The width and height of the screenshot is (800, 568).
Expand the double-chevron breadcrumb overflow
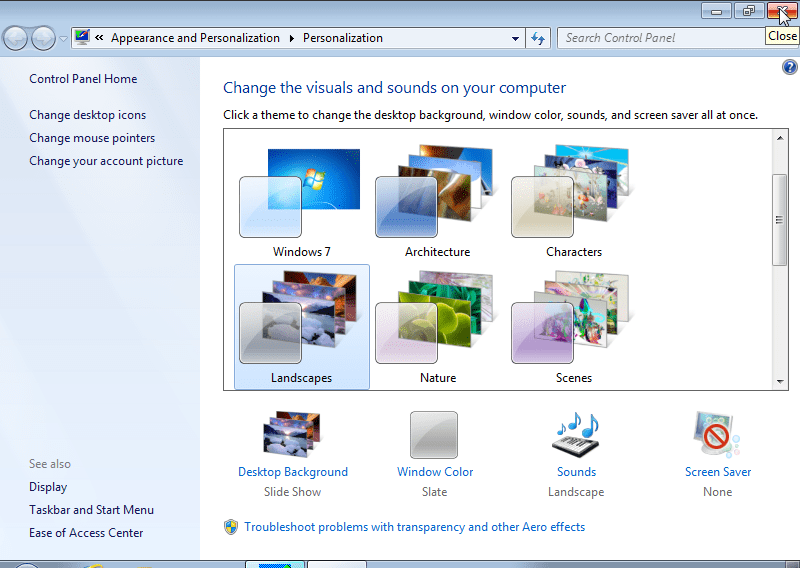(99, 37)
